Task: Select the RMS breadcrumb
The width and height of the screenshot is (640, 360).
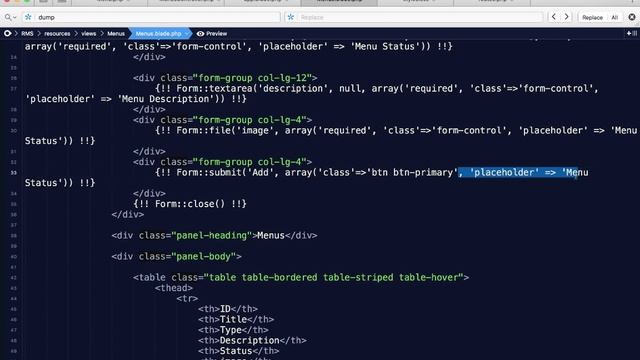Action: [x=27, y=33]
